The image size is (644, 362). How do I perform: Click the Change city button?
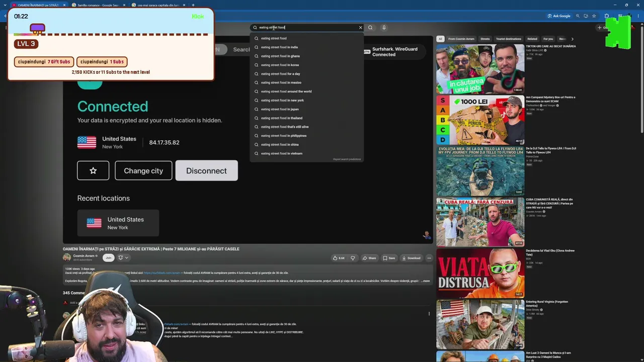pyautogui.click(x=143, y=170)
